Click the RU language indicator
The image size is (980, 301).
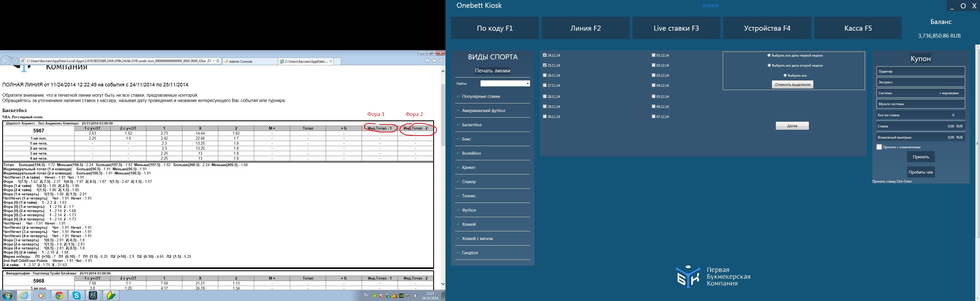pos(366,295)
